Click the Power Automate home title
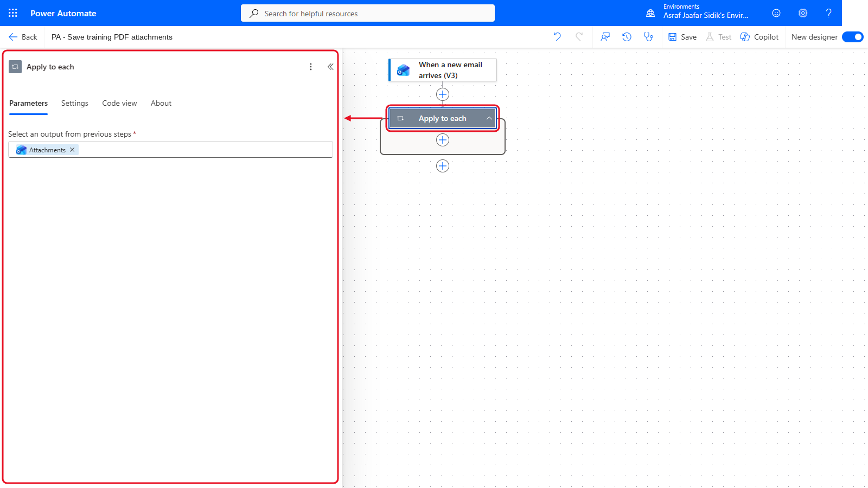868x488 pixels. [x=63, y=13]
